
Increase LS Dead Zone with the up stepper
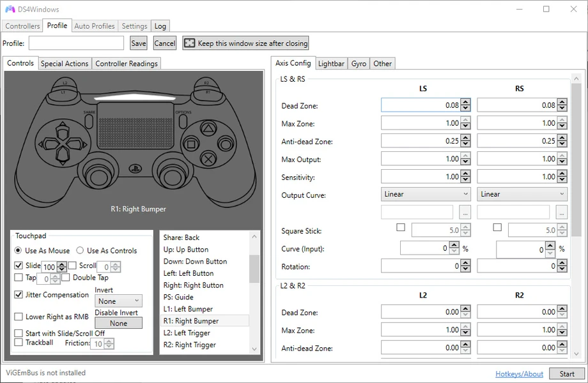pos(466,102)
